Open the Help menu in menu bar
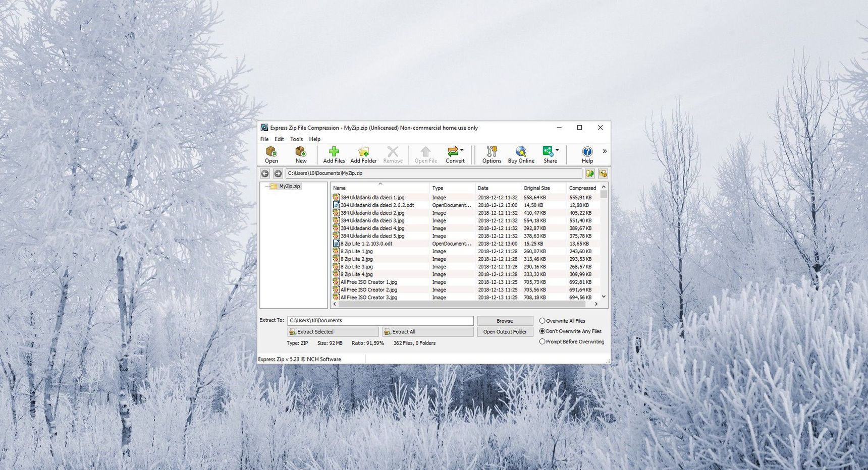The height and width of the screenshot is (470, 868). point(314,139)
